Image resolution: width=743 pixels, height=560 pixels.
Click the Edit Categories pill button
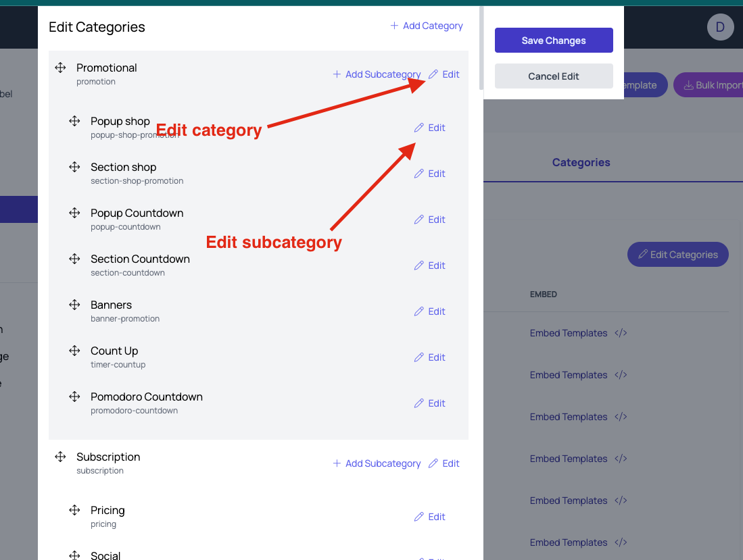(x=677, y=255)
